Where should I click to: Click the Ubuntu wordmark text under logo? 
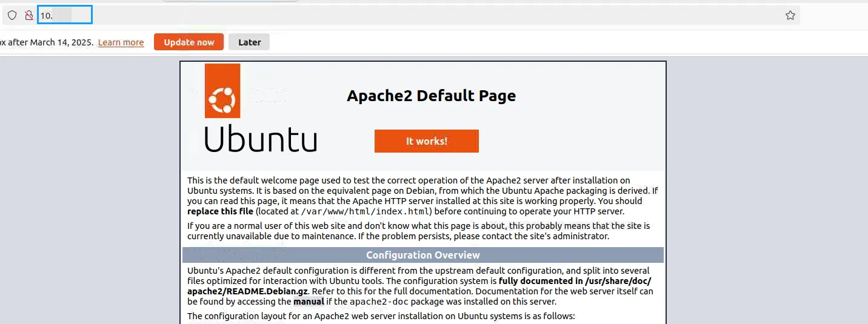(261, 138)
